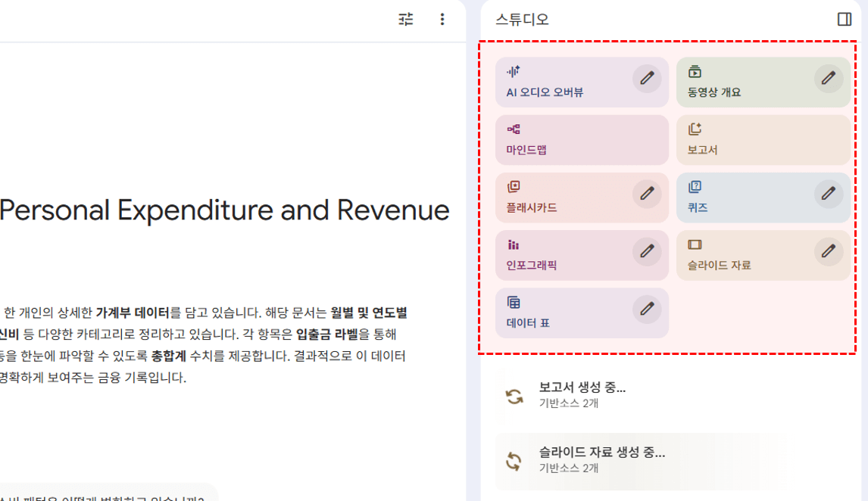Image resolution: width=868 pixels, height=501 pixels.
Task: Create 플래시카드 from sources
Action: pos(560,198)
